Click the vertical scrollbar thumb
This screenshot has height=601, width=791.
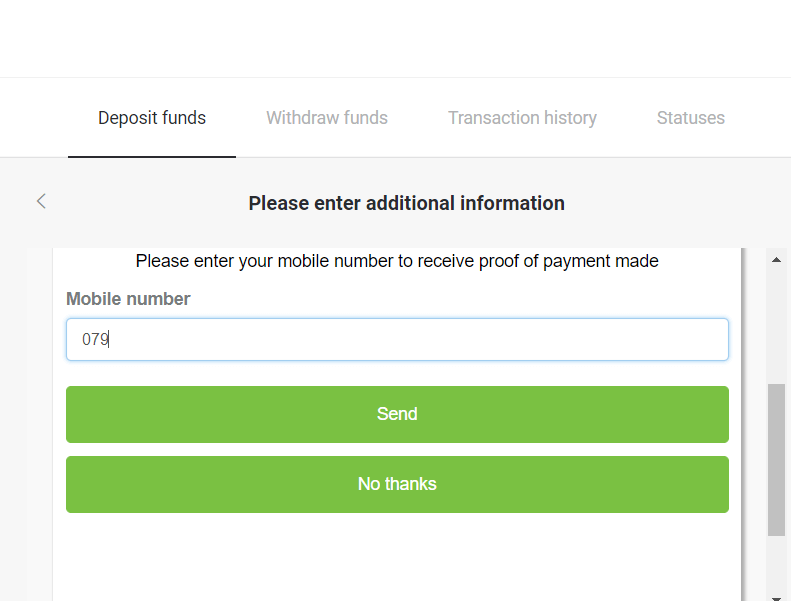pyautogui.click(x=776, y=458)
